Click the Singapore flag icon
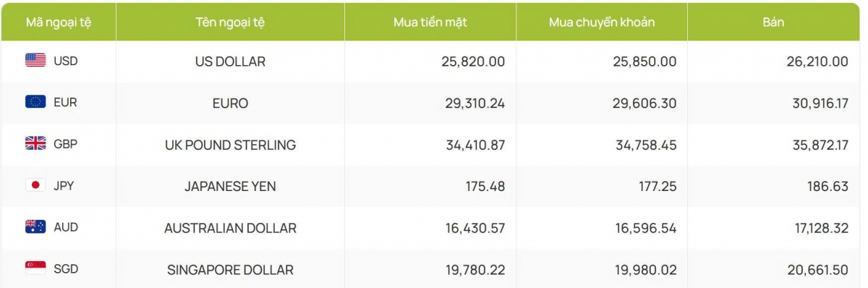The height and width of the screenshot is (288, 868). (35, 268)
